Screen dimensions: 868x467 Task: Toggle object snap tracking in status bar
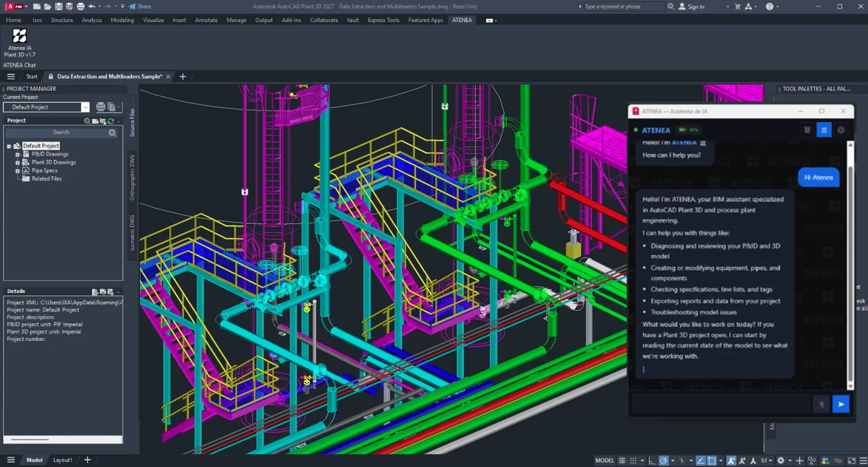(700, 460)
